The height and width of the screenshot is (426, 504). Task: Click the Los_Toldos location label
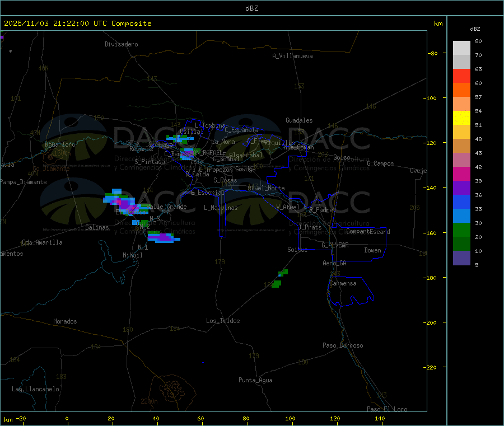[x=223, y=321]
